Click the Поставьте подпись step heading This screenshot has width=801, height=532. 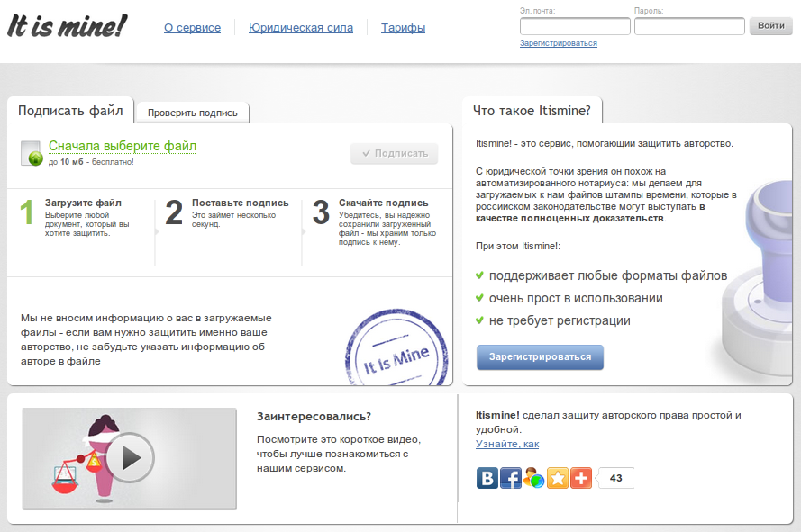(x=240, y=203)
